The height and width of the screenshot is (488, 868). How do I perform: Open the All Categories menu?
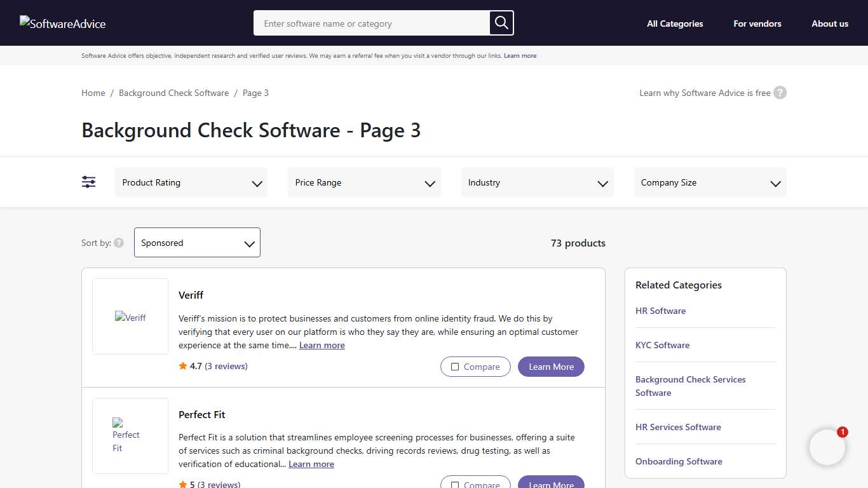[675, 24]
